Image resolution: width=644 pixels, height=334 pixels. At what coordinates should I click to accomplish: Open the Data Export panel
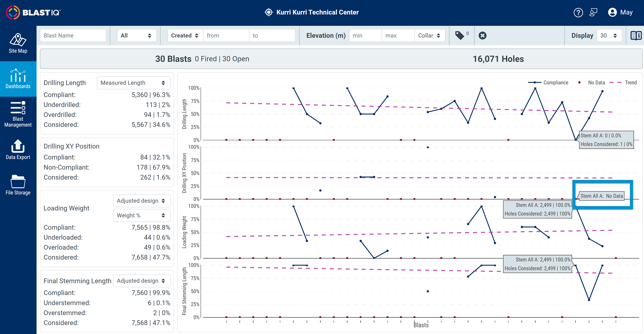pyautogui.click(x=18, y=150)
